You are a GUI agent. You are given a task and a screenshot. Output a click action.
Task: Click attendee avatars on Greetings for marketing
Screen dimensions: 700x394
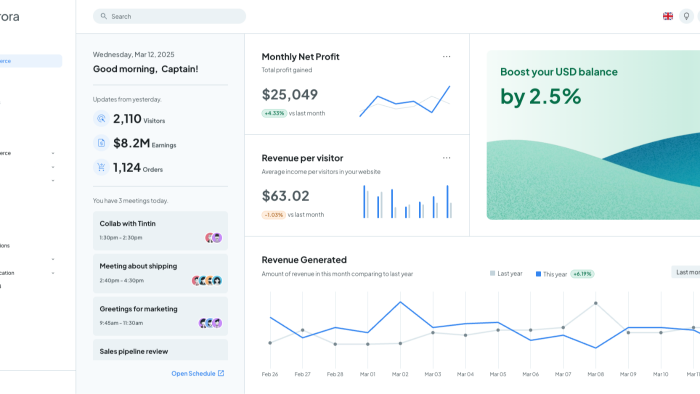pos(210,323)
